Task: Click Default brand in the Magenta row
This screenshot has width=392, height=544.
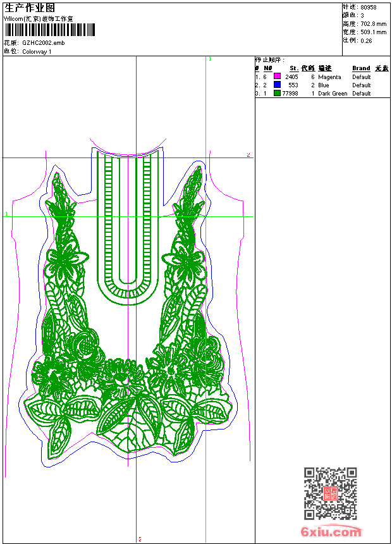Action: coord(362,77)
